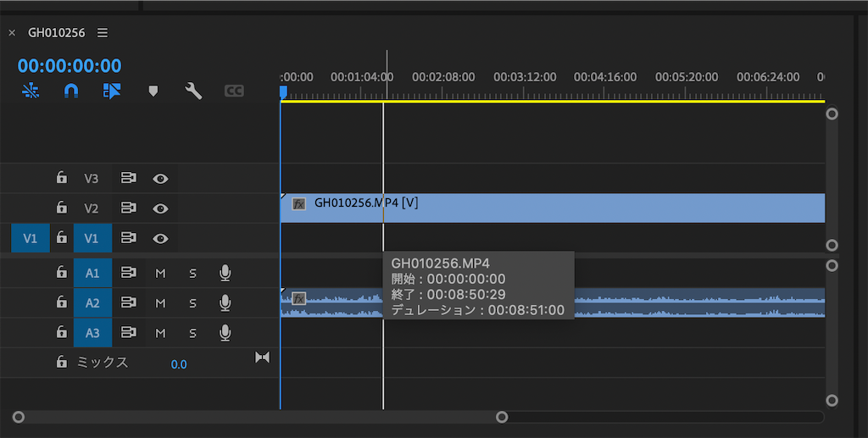Toggle sync lock for A2
This screenshot has width=868, height=438.
(x=129, y=302)
